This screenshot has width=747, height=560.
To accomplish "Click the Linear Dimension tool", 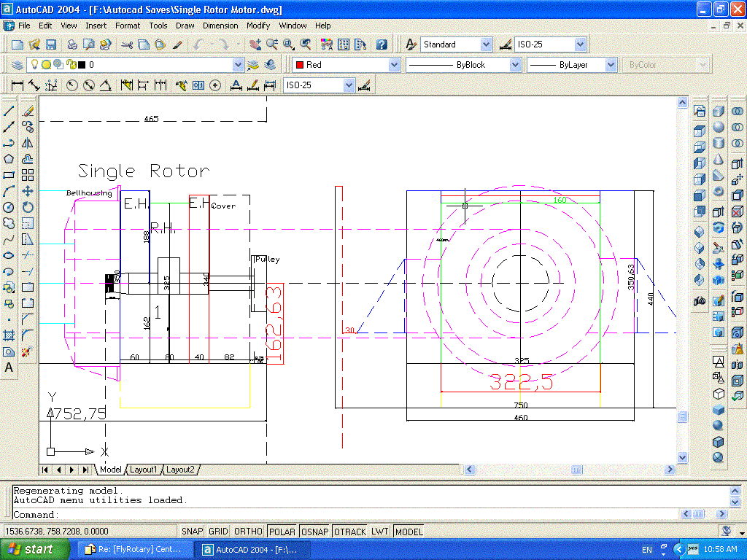I will tap(17, 85).
